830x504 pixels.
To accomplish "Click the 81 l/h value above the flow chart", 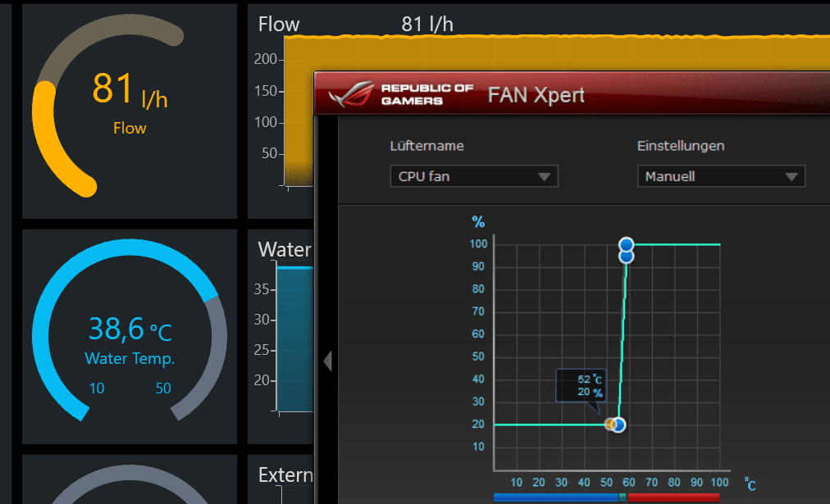I will 427,25.
